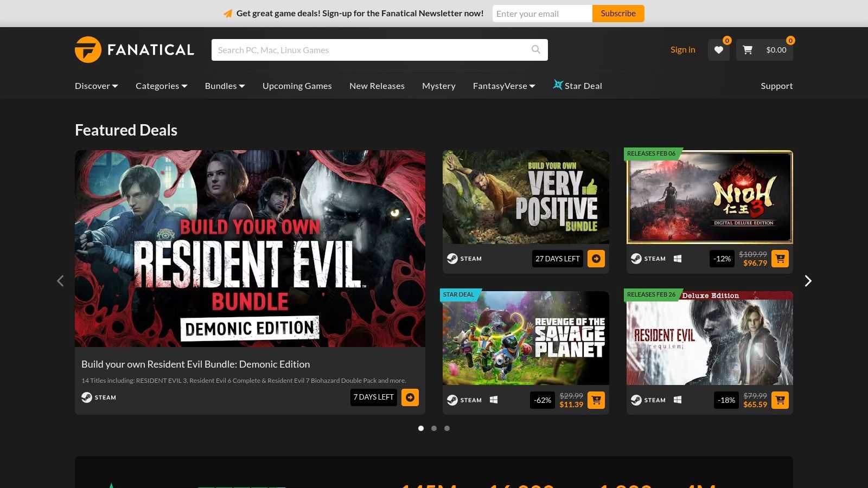The height and width of the screenshot is (488, 868).
Task: Click the Sign in link
Action: pos(682,50)
